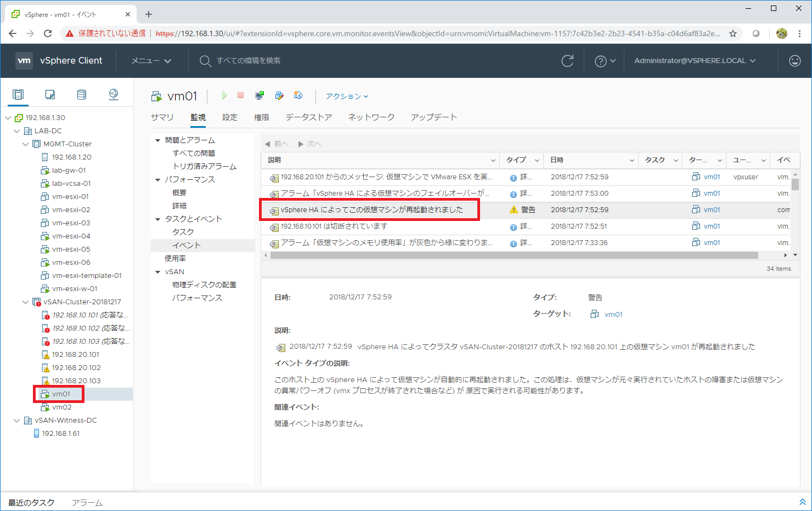
Task: Go to the 前へ previous events page
Action: tap(277, 144)
